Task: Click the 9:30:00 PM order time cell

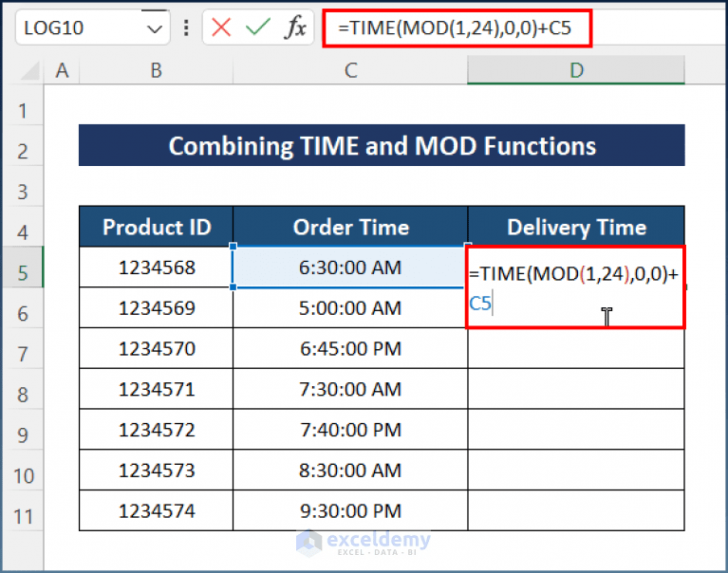Action: (x=350, y=510)
